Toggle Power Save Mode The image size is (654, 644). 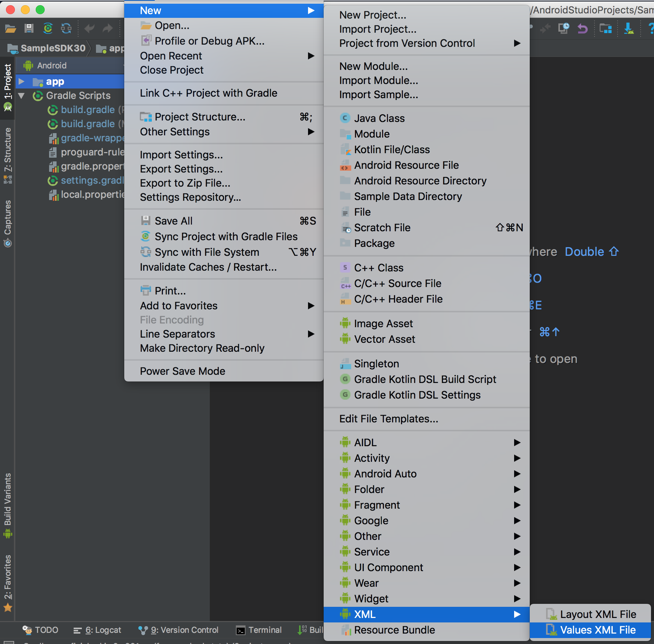224,371
